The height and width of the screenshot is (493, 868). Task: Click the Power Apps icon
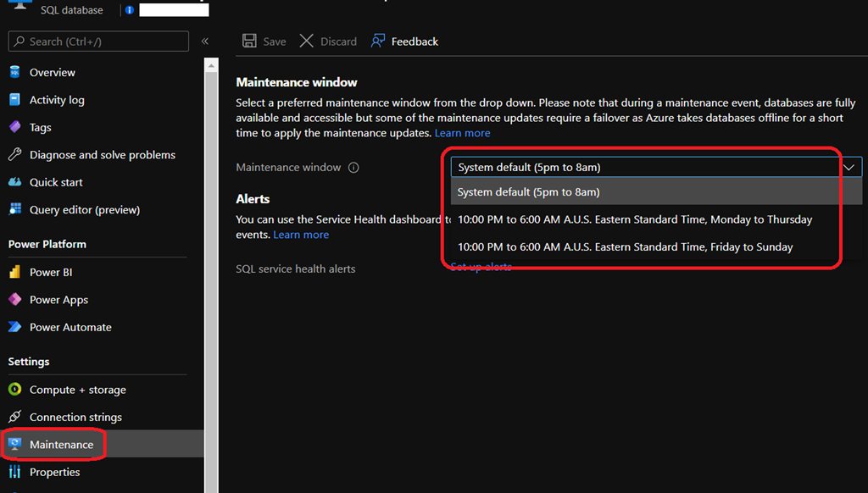click(14, 300)
